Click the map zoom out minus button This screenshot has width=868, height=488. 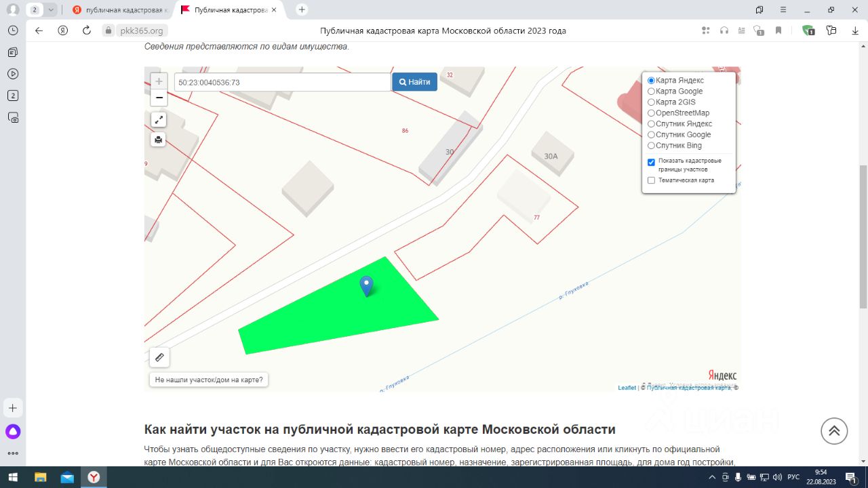pos(159,98)
